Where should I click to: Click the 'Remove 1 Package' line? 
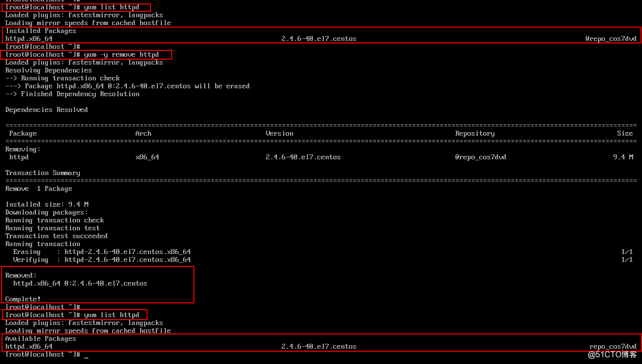[x=38, y=188]
